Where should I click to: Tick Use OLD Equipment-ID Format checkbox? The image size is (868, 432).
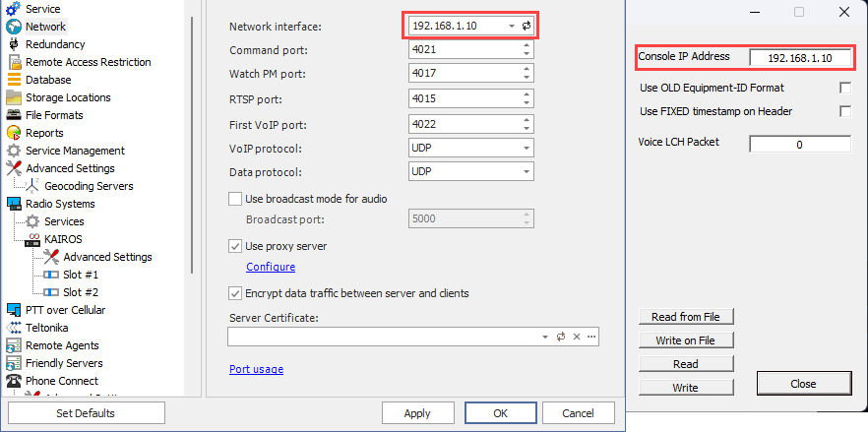pyautogui.click(x=844, y=88)
